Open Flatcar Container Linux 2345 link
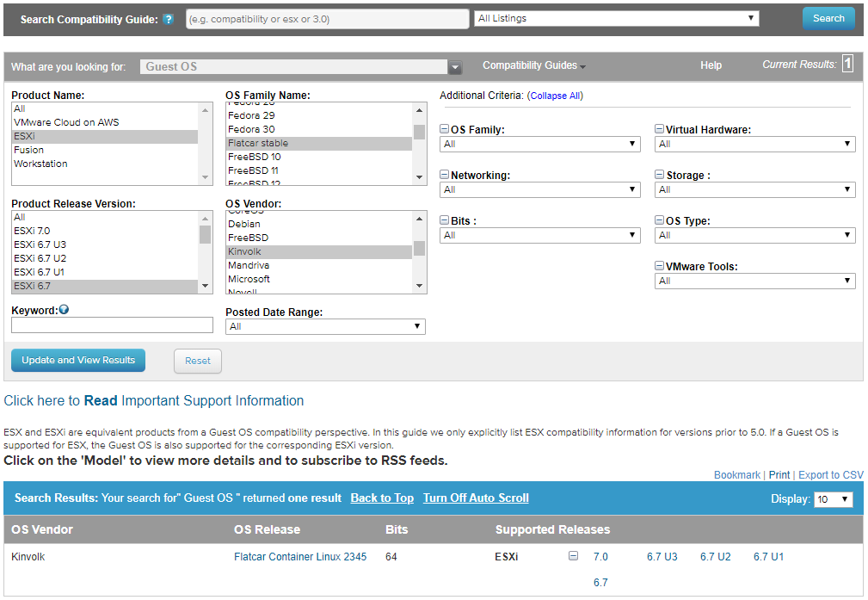Image resolution: width=868 pixels, height=600 pixels. pos(300,557)
